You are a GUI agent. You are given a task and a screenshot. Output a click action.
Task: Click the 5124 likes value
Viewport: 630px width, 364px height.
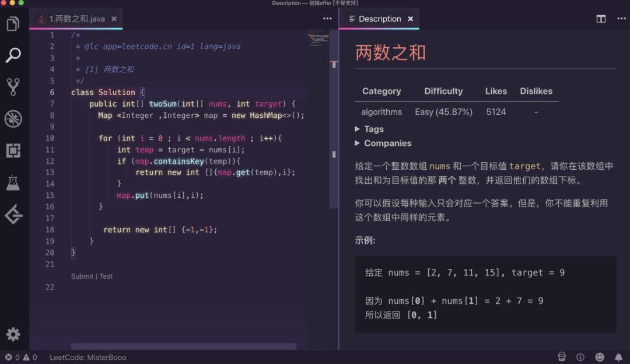click(x=496, y=112)
